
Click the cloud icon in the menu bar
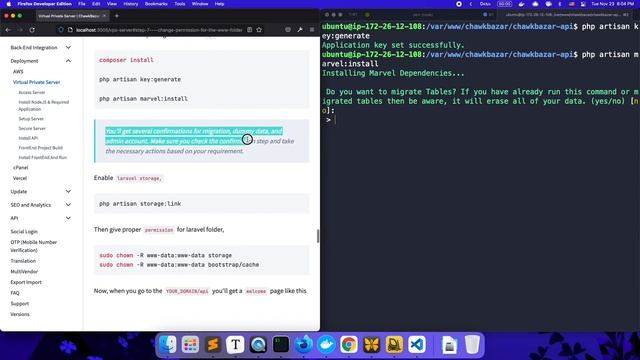535,4
